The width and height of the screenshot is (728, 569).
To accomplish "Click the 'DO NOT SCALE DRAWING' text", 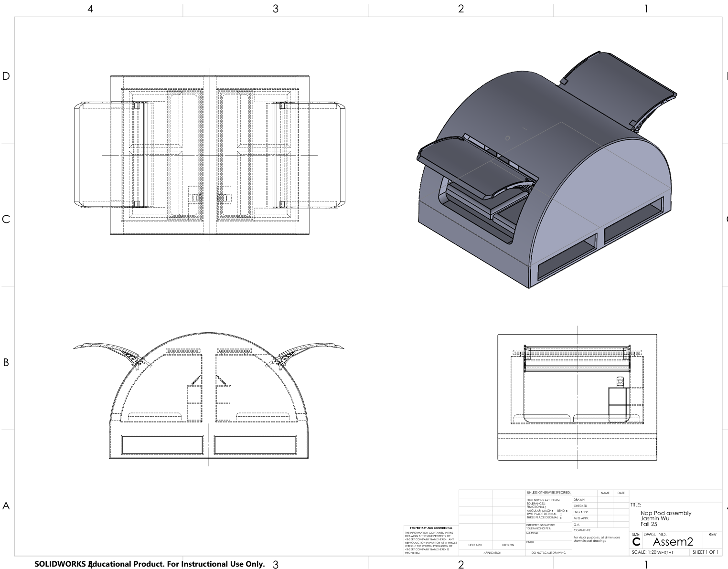I will click(548, 553).
